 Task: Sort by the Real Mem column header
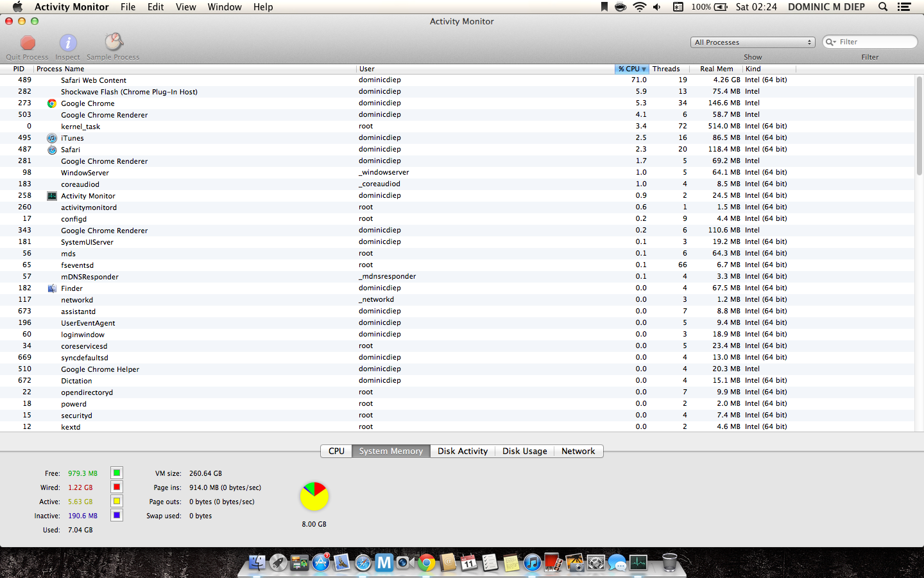point(716,69)
